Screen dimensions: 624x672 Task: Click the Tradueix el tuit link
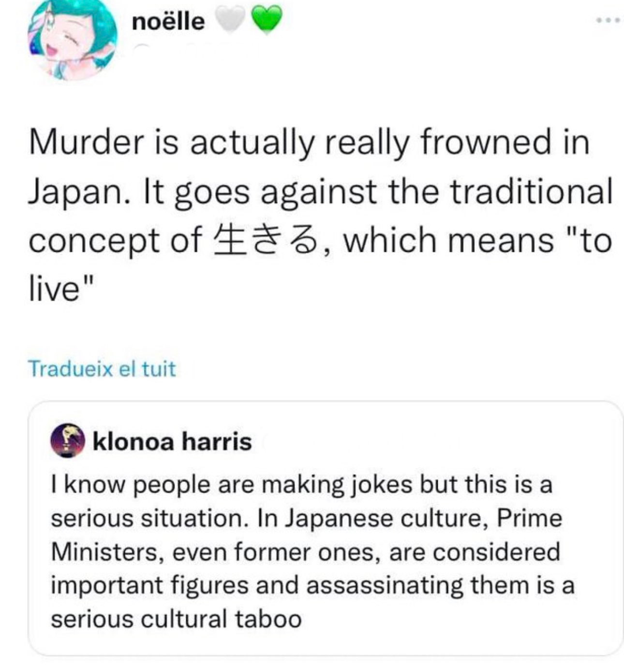tap(102, 368)
